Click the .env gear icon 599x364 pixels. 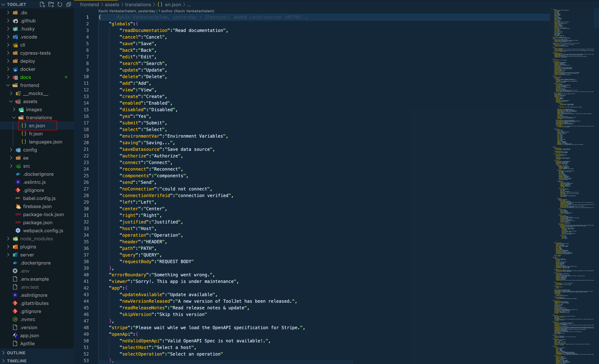15,271
